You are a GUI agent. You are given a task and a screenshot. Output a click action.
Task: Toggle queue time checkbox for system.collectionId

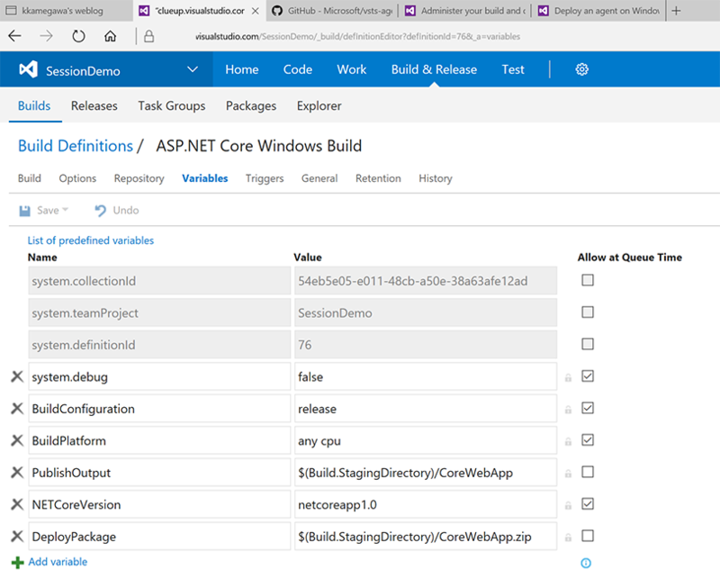tap(588, 280)
